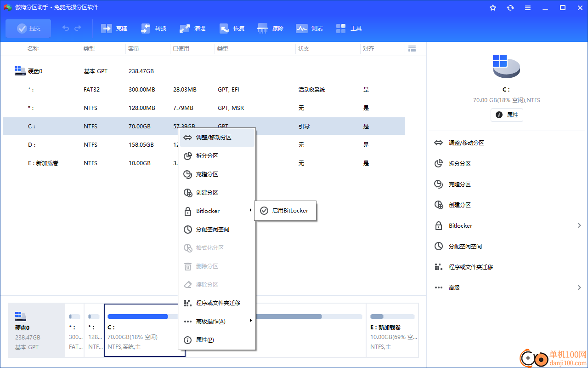Click 高级 dots icon in right panel
Image resolution: width=588 pixels, height=368 pixels.
pyautogui.click(x=439, y=288)
